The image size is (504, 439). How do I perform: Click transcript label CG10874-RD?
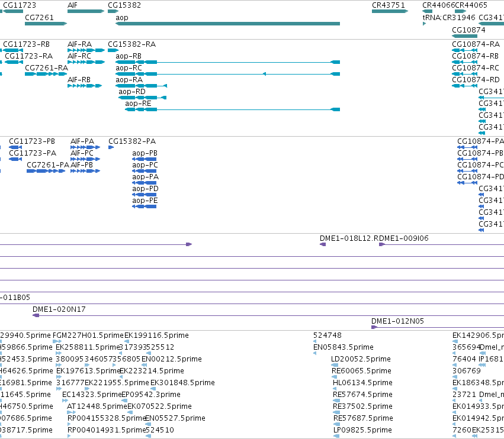click(476, 80)
